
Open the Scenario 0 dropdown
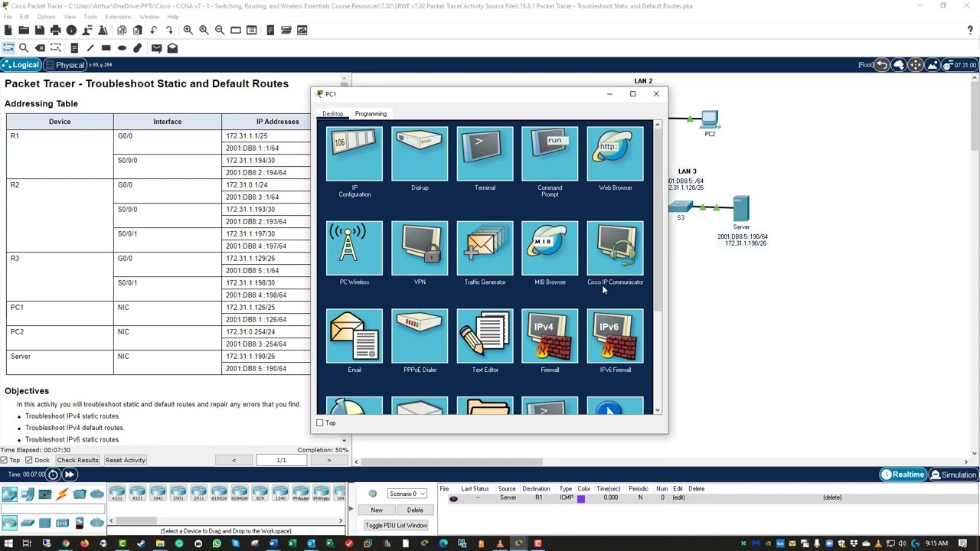(x=407, y=494)
